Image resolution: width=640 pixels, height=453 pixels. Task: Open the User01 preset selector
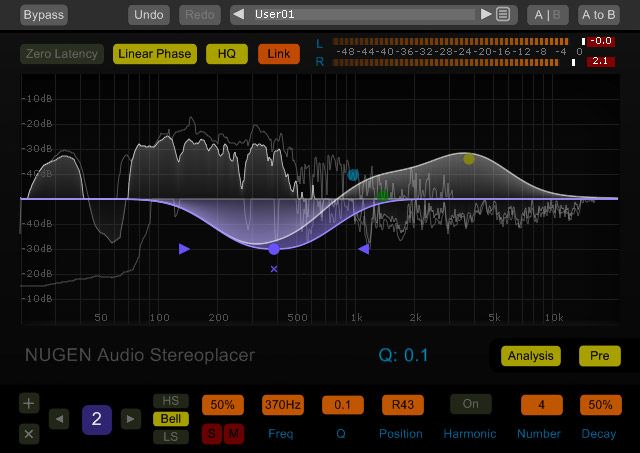click(x=362, y=15)
